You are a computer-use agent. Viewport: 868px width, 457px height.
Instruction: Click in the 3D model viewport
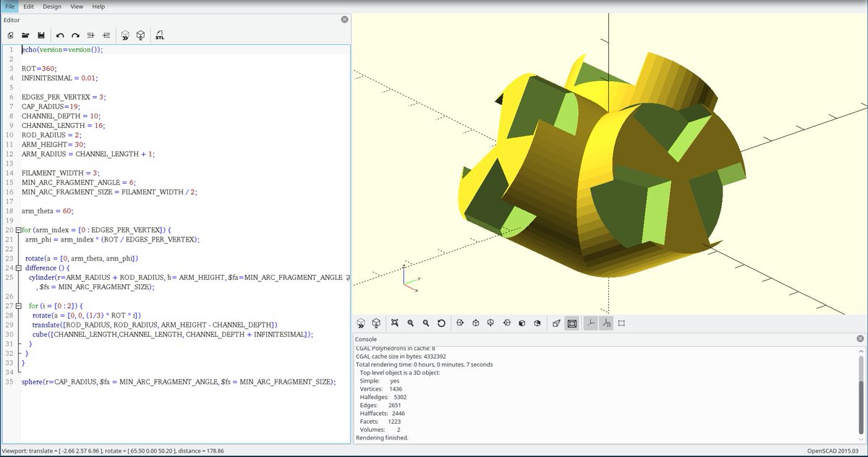point(609,165)
